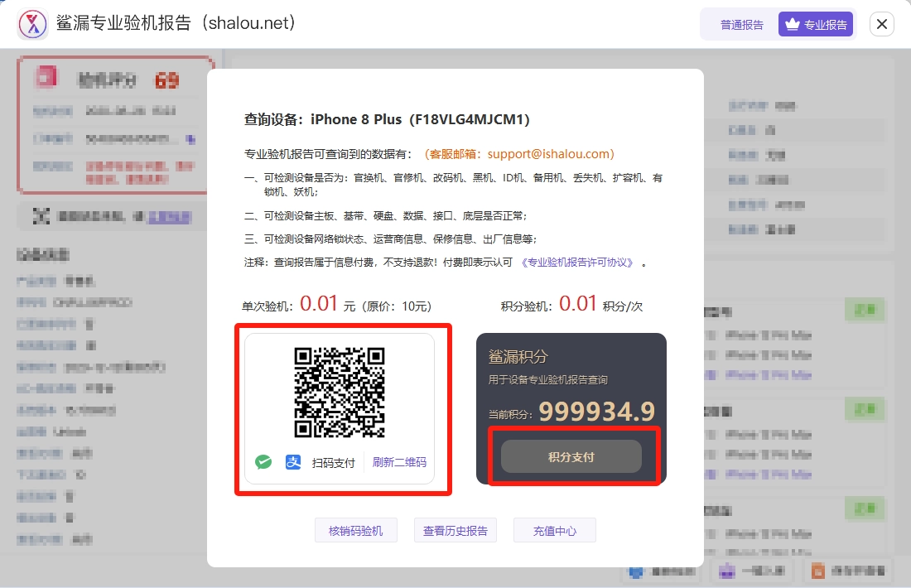Click the blurred blue icon in bottom toolbar
Screen dimensions: 911x588
pyautogui.click(x=636, y=571)
